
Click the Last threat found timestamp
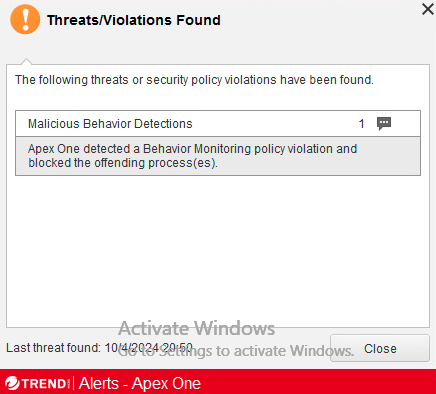tap(99, 348)
